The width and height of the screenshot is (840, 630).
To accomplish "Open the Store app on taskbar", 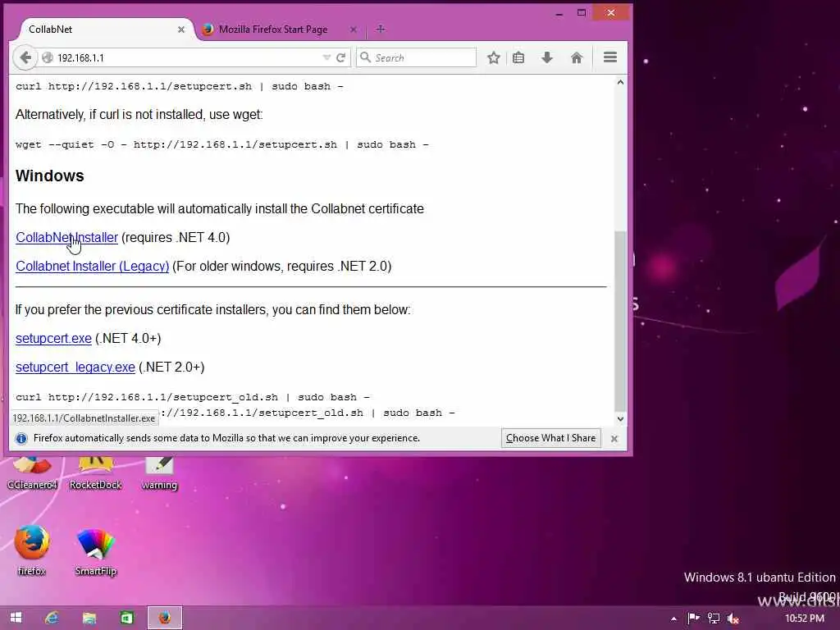I will click(126, 618).
